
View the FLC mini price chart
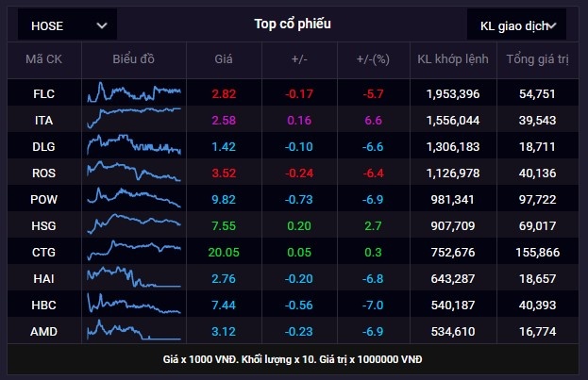133,93
